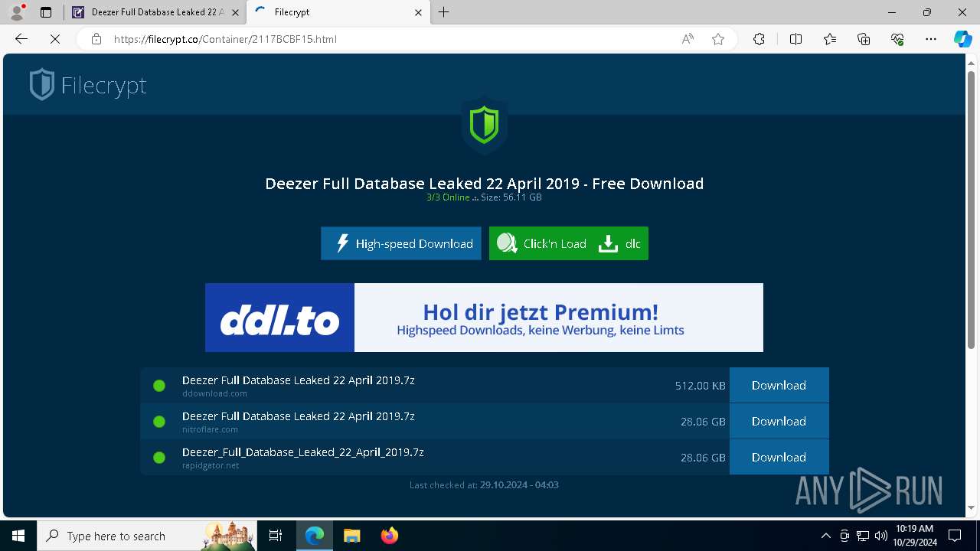Select the ddownload.com file name
Viewport: 980px width, 551px height.
[299, 380]
